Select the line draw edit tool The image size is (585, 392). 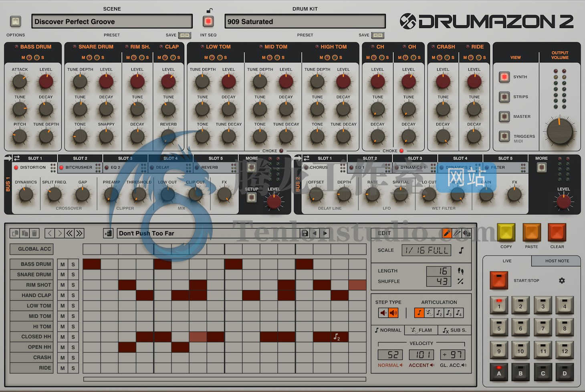[x=456, y=233]
